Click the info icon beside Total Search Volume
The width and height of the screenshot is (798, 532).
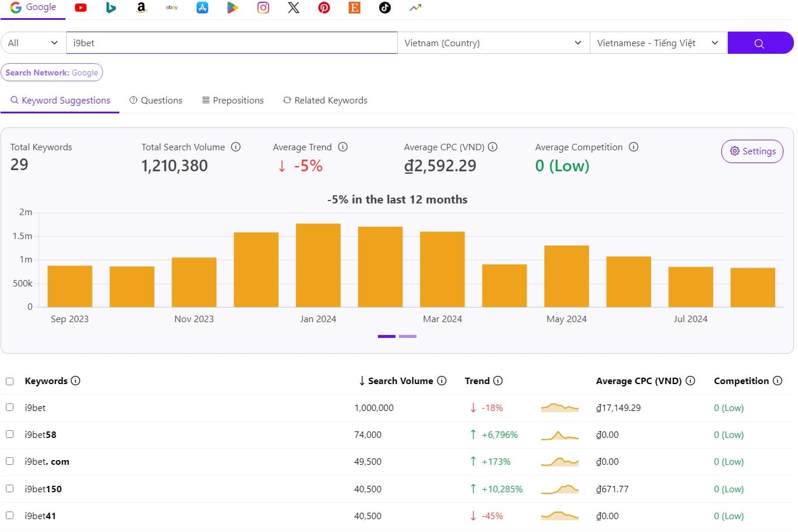click(236, 147)
